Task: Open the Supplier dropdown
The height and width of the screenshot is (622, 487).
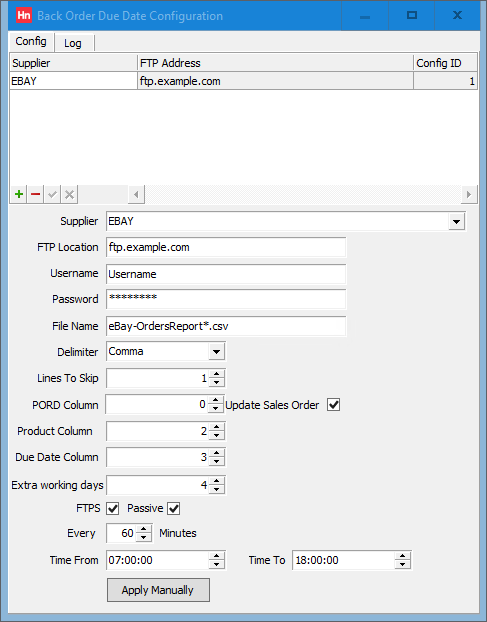Action: [x=456, y=221]
